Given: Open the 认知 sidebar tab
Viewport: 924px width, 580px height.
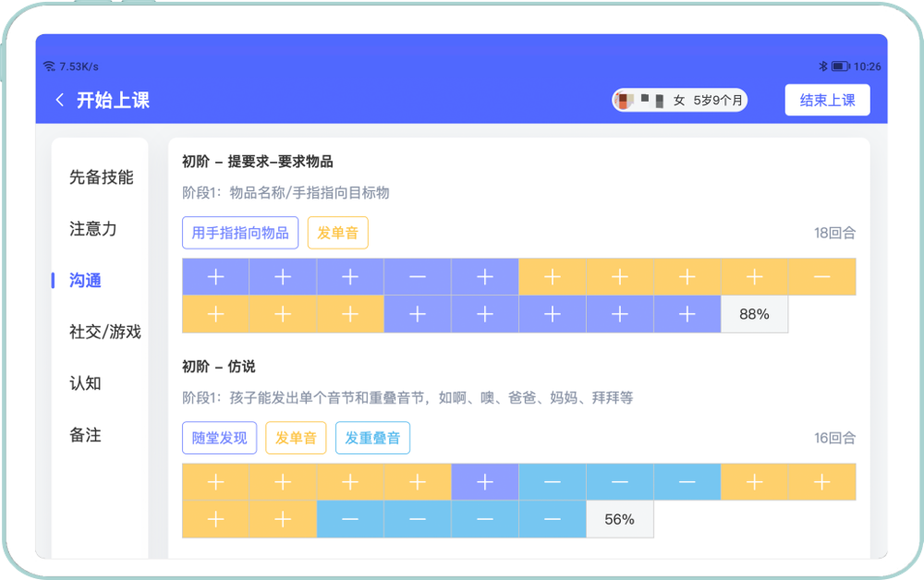Looking at the screenshot, I should (85, 383).
